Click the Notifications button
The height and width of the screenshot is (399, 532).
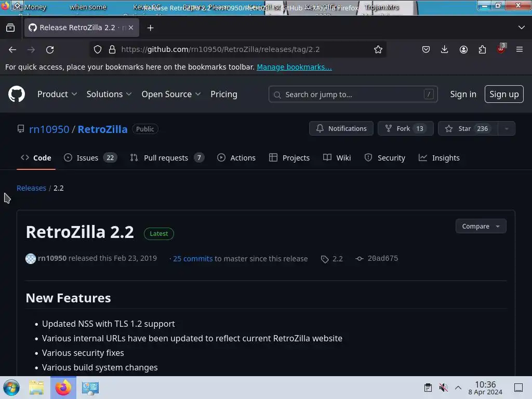pyautogui.click(x=341, y=129)
